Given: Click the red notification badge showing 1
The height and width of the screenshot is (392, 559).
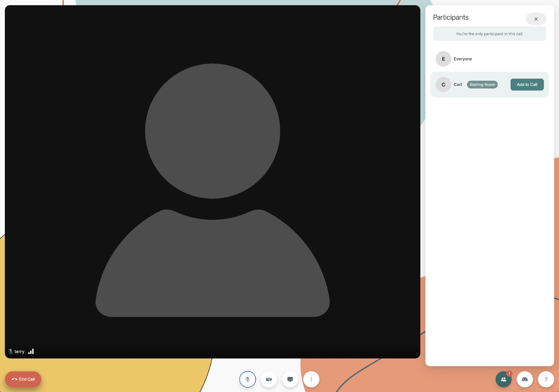Looking at the screenshot, I should coord(509,374).
